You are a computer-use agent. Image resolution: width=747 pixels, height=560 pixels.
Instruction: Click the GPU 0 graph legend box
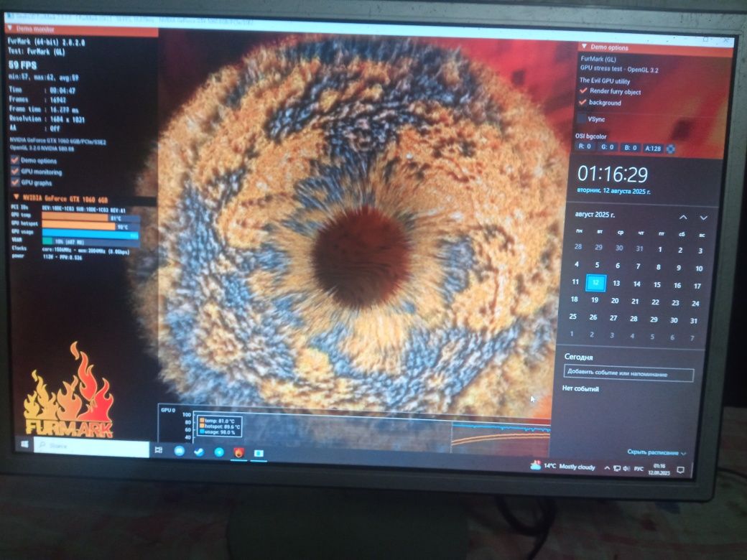[220, 426]
